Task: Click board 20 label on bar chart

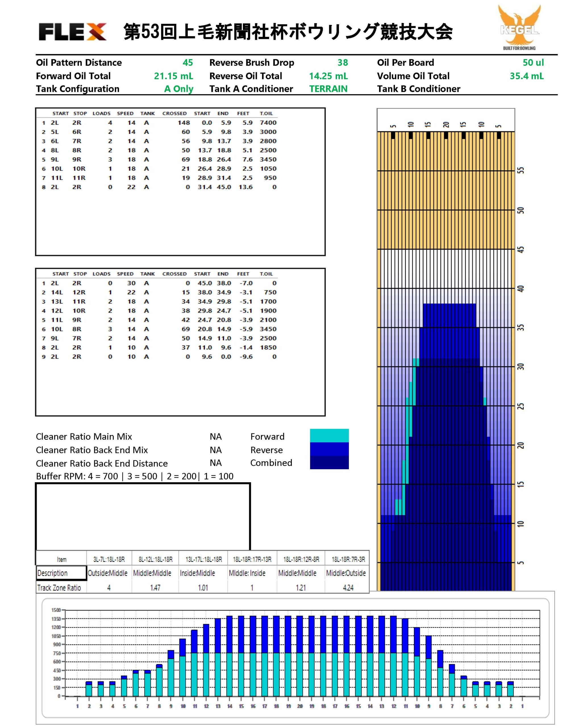Action: [x=300, y=706]
